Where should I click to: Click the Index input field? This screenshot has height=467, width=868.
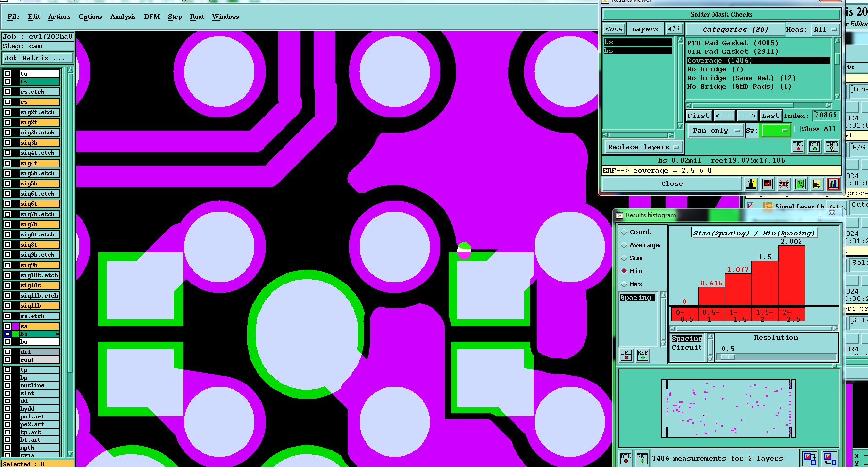pyautogui.click(x=826, y=115)
